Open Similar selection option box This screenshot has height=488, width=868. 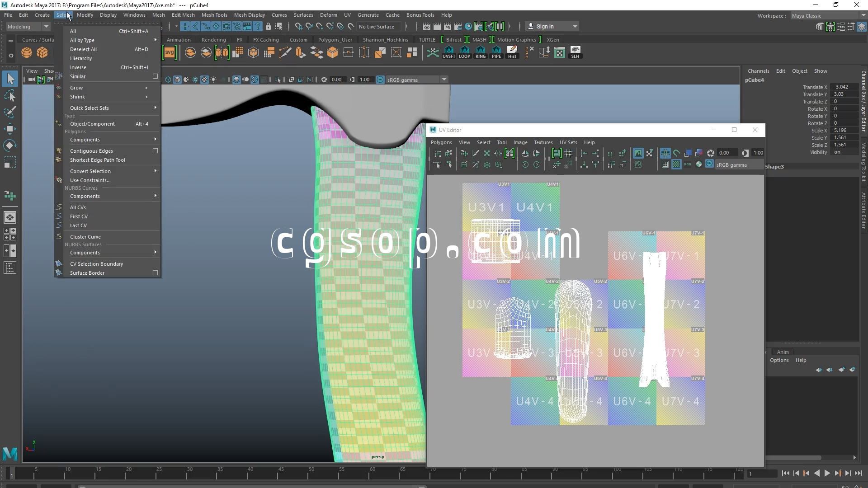pos(155,76)
